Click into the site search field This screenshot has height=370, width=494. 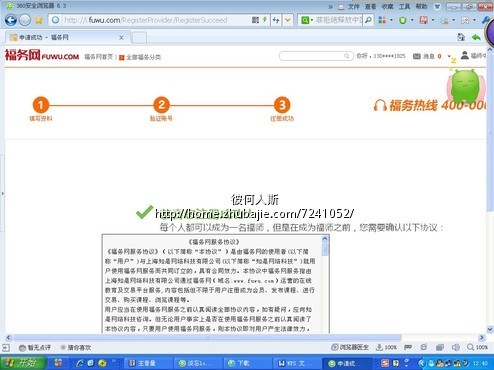[316, 56]
